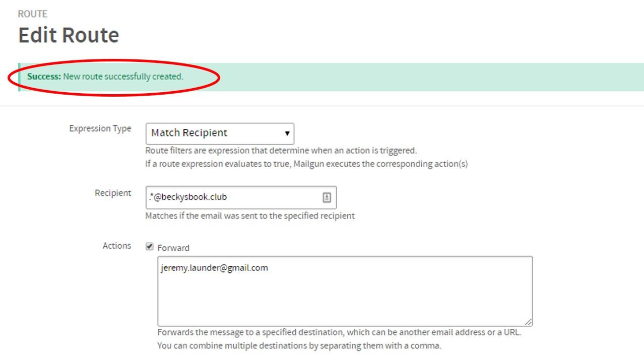Click the Expression Type field label
This screenshot has width=644, height=362.
[100, 128]
